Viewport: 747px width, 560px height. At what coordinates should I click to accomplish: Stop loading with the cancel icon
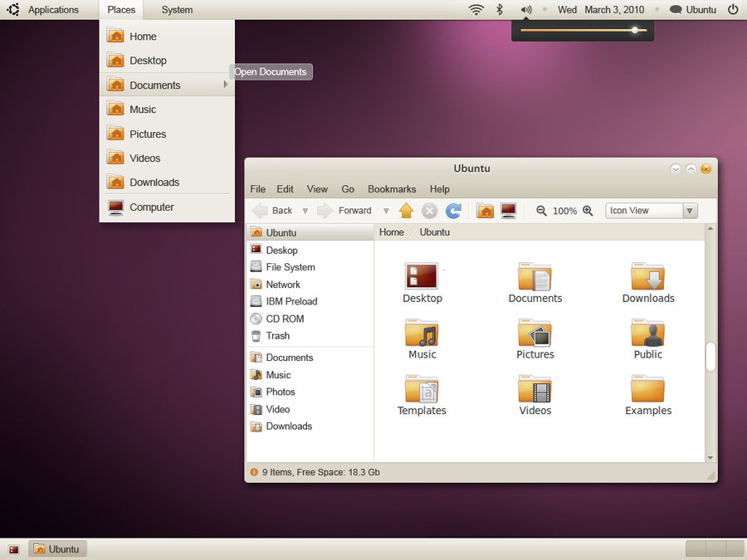coord(429,211)
